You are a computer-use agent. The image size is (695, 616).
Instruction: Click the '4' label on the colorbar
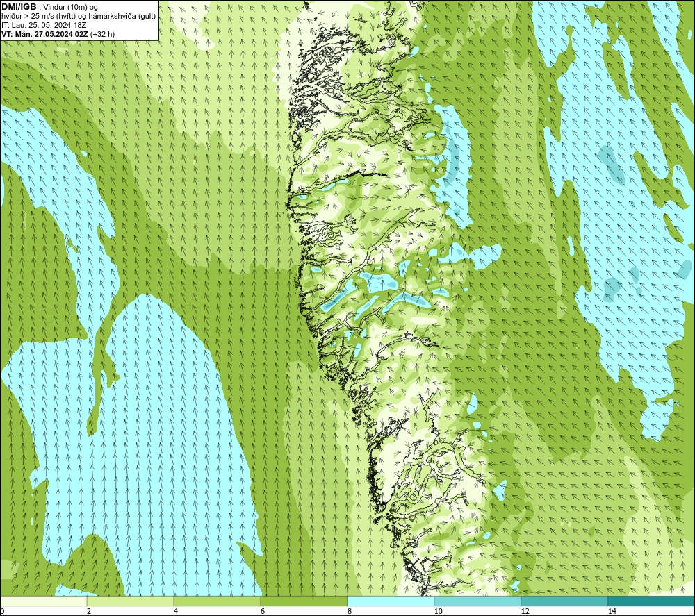(176, 611)
